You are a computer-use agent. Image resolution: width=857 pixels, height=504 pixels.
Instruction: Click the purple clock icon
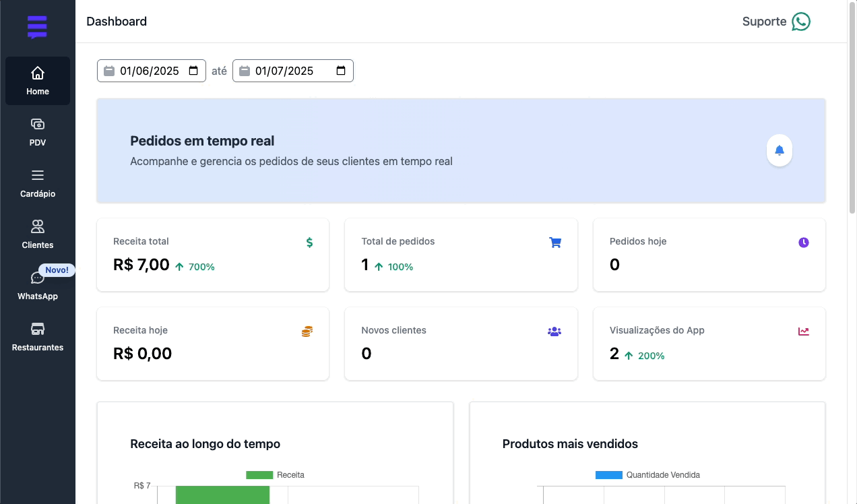coord(803,243)
